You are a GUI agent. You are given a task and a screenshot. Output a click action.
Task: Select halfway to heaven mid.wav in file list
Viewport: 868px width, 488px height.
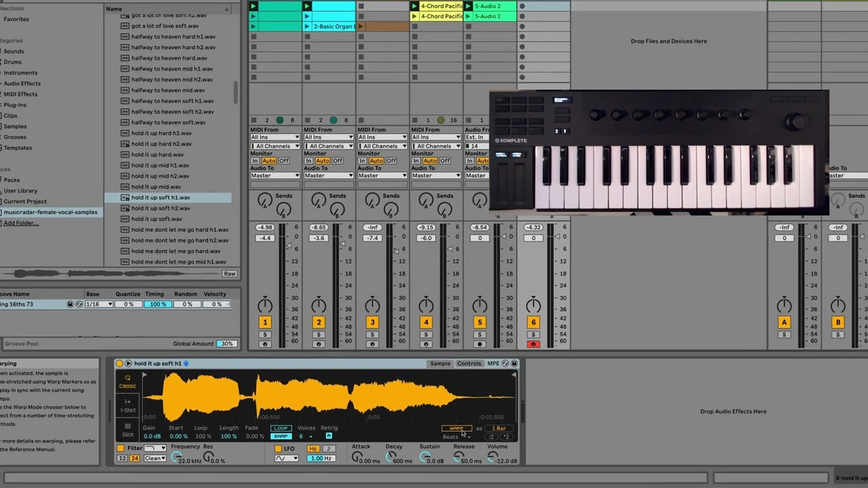[168, 90]
